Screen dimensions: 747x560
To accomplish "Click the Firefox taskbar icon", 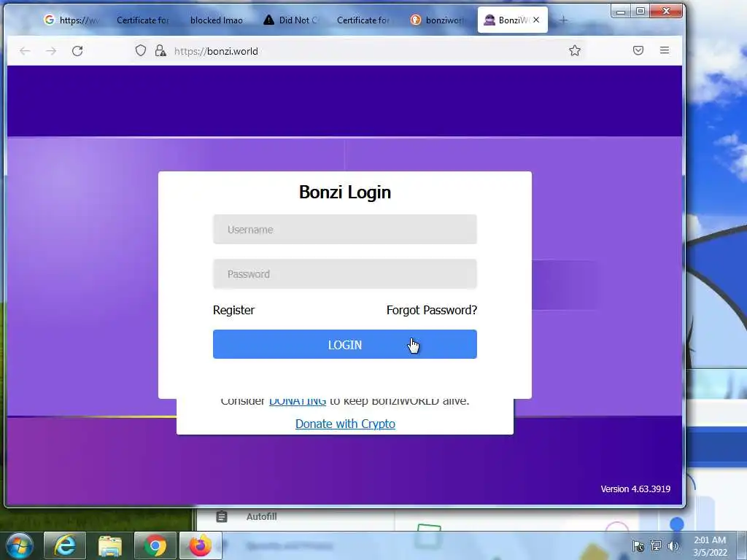I will [x=201, y=545].
